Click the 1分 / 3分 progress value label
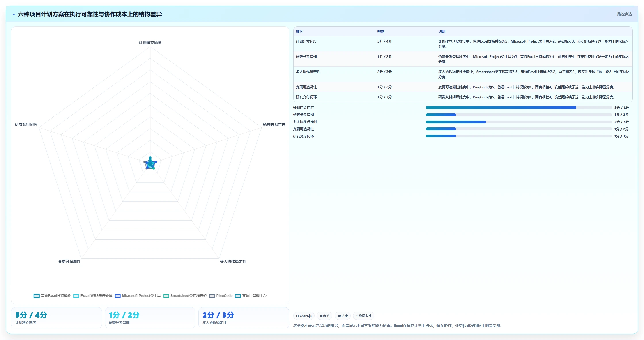This screenshot has height=340, width=644. 621,136
